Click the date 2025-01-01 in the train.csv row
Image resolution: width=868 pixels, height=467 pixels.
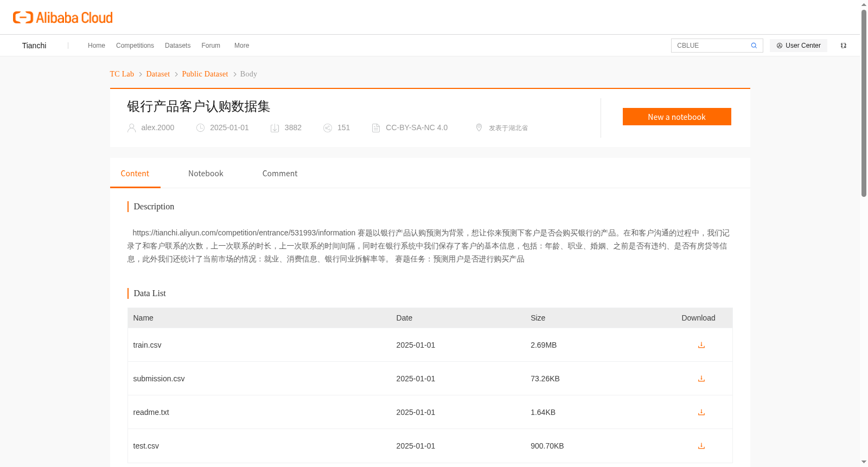point(416,345)
